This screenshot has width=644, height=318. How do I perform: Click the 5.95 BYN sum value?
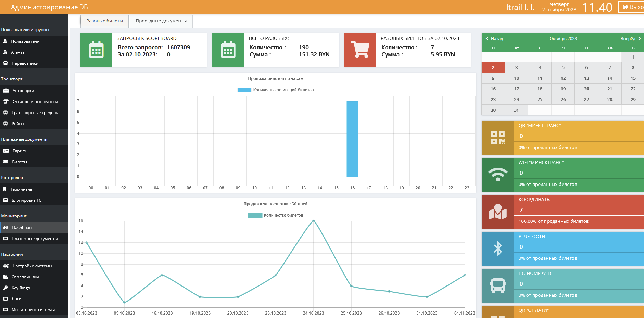point(443,54)
